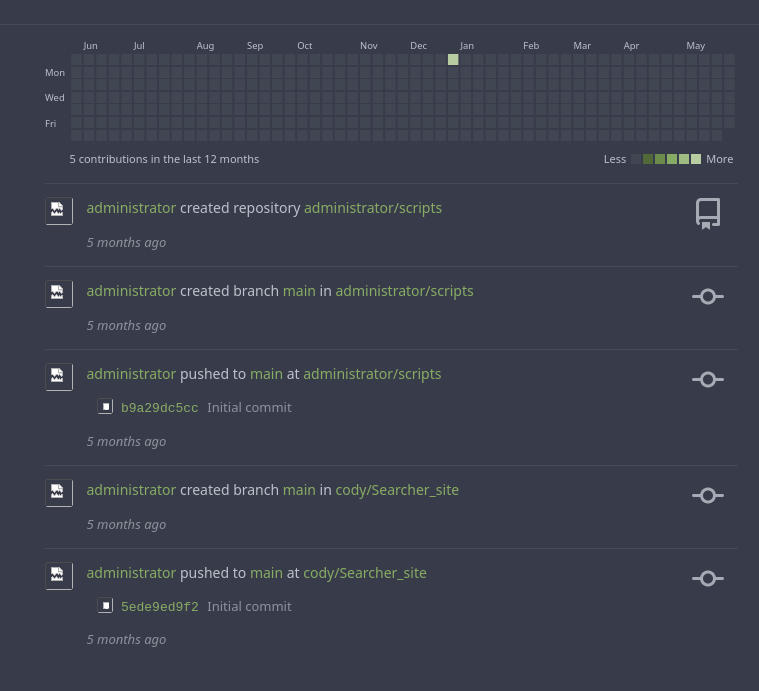Click the lightest legend square next to More

[x=696, y=159]
